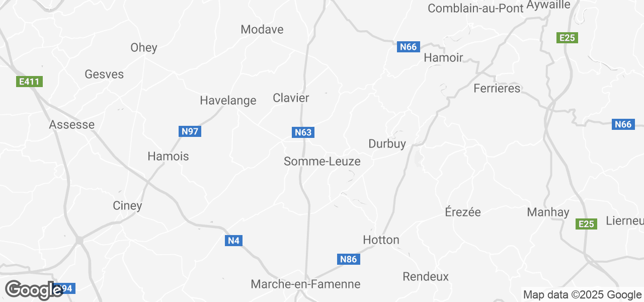Screen dimensions: 644x302
Task: Open the Google logo link
Action: 34,290
